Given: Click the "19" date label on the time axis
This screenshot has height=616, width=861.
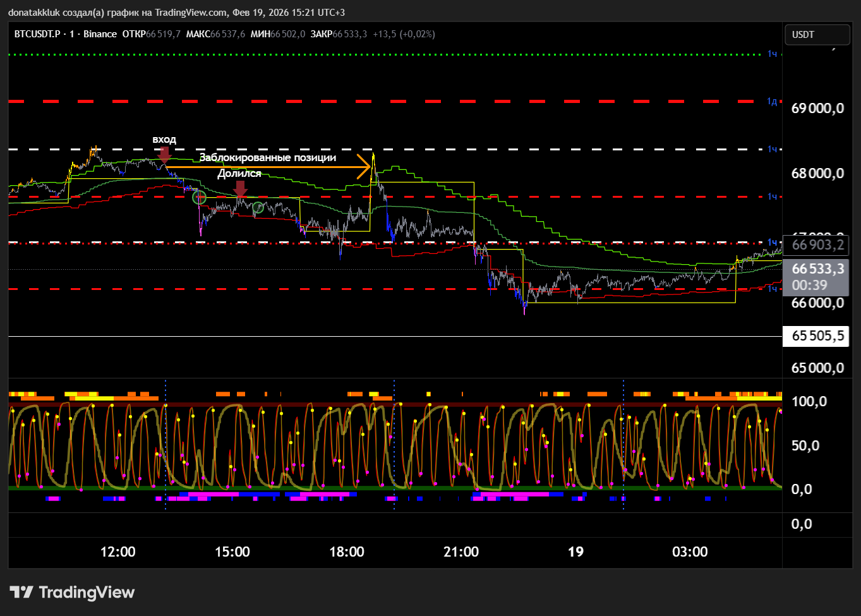Looking at the screenshot, I should pyautogui.click(x=575, y=552).
